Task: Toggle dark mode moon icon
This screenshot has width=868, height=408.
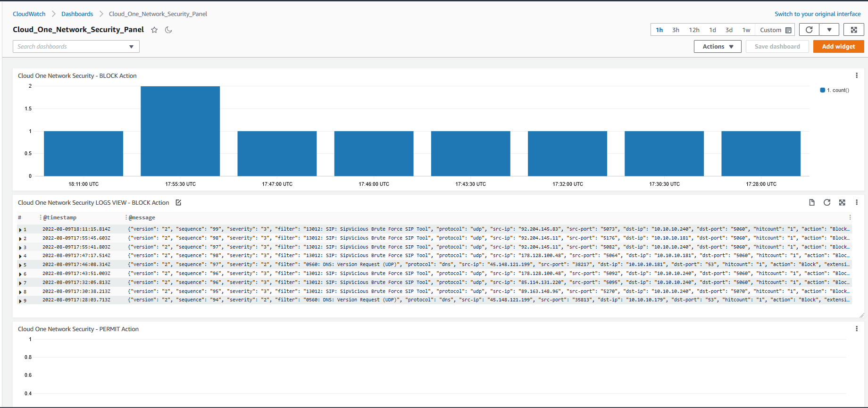Action: [168, 30]
